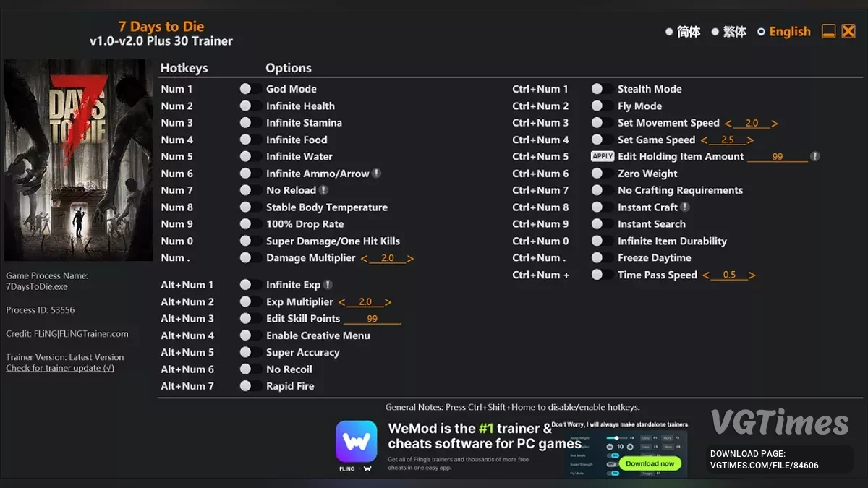Toggle Super Damage/One Hit Kills

pyautogui.click(x=251, y=241)
